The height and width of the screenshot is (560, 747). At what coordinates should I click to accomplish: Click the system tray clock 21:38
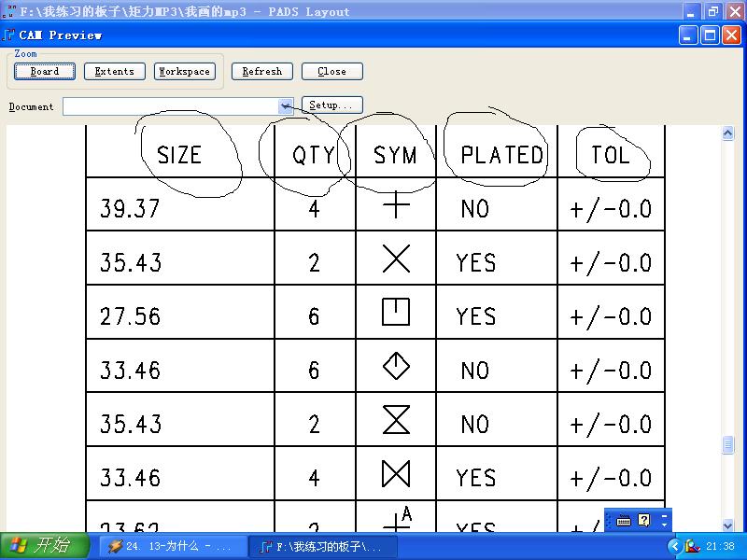pyautogui.click(x=720, y=546)
